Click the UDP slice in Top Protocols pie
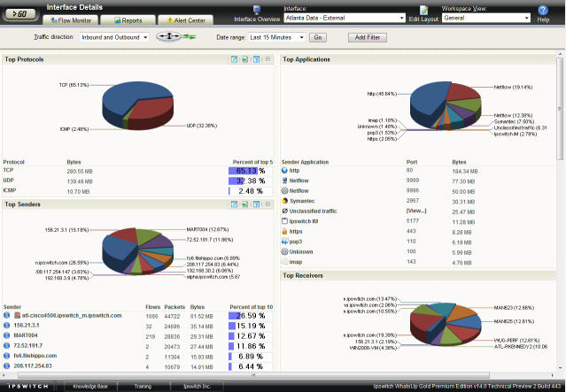 pos(153,110)
